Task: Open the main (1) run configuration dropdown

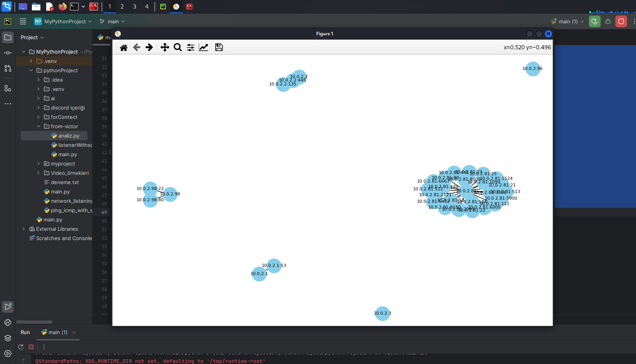Action: point(567,21)
